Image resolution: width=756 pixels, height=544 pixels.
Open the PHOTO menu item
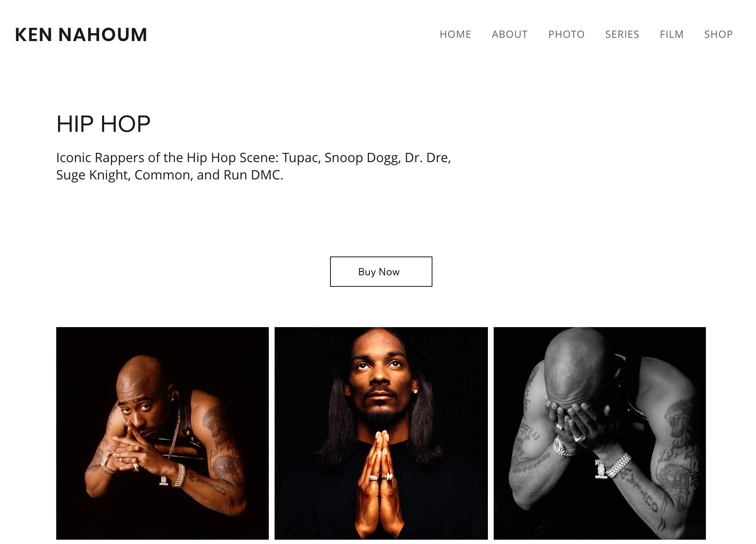566,34
